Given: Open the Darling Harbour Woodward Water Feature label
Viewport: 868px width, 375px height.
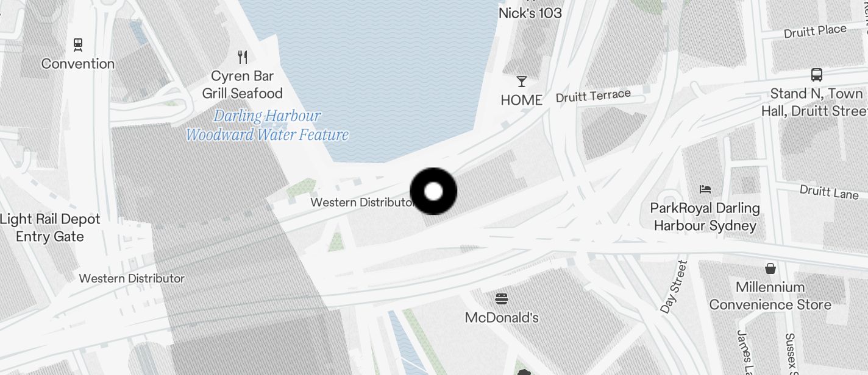Looking at the screenshot, I should 267,125.
